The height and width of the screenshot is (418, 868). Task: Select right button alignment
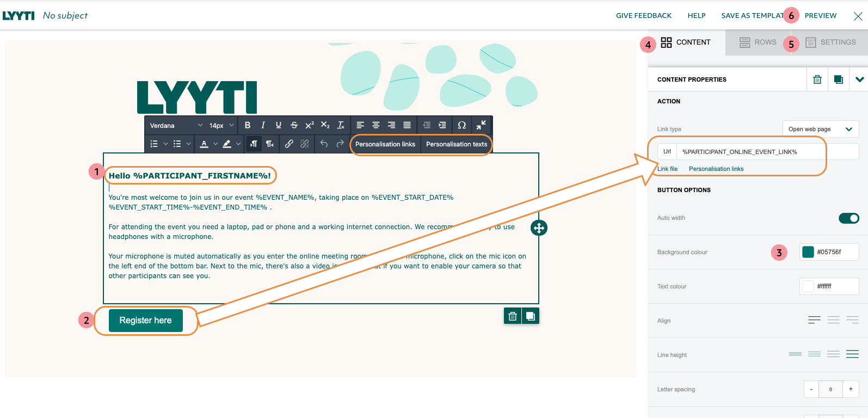click(x=853, y=320)
